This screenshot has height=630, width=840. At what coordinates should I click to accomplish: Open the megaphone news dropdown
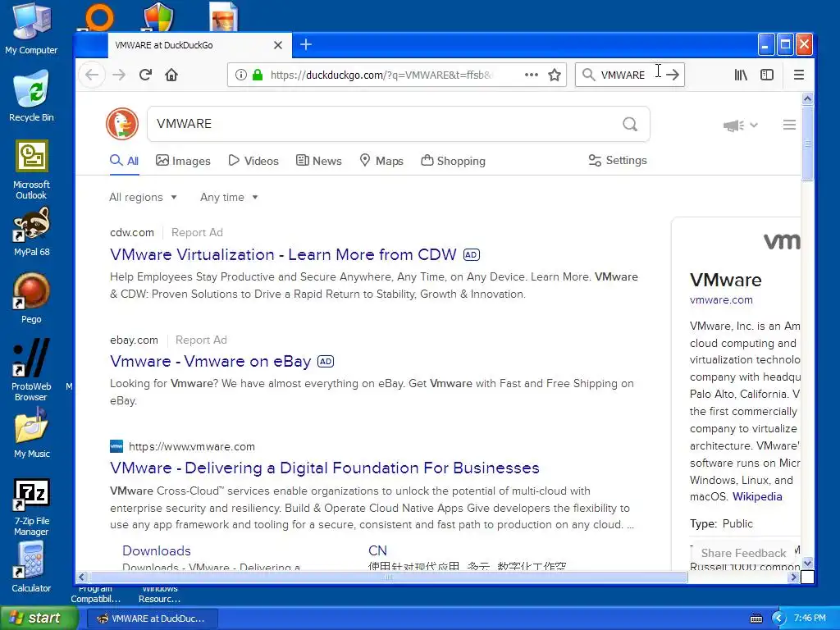741,126
